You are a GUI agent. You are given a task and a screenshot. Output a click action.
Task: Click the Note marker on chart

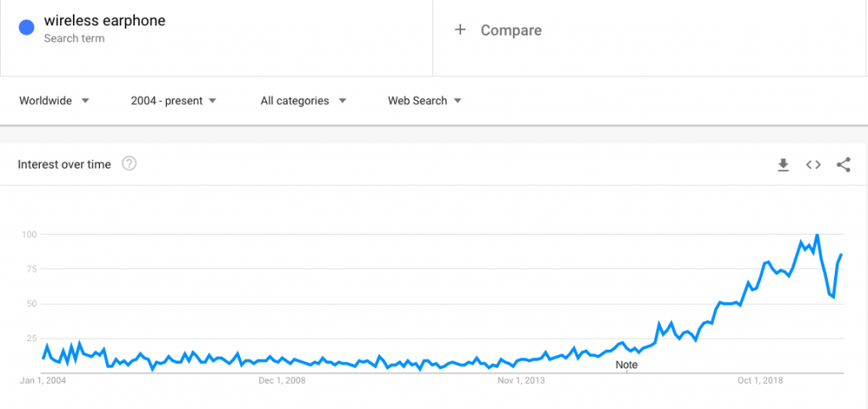(x=626, y=365)
